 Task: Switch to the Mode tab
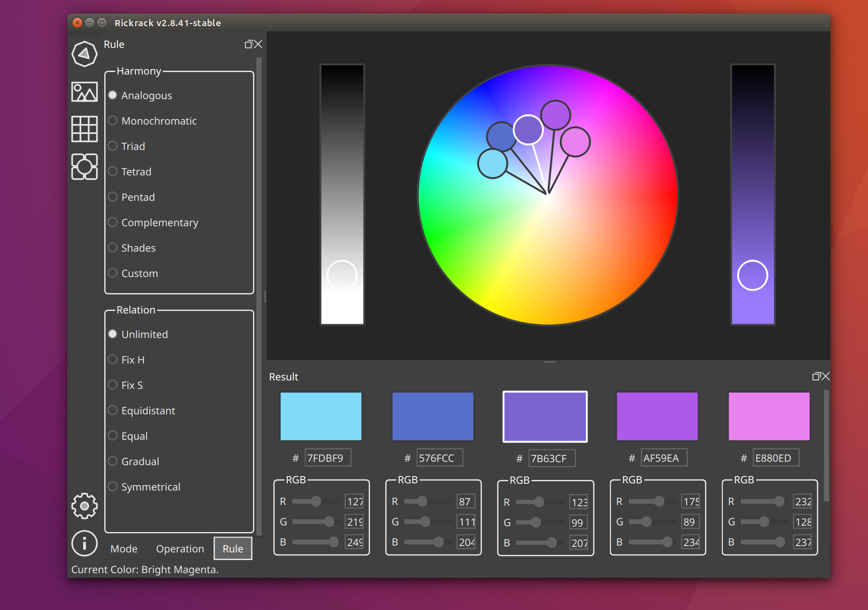124,549
